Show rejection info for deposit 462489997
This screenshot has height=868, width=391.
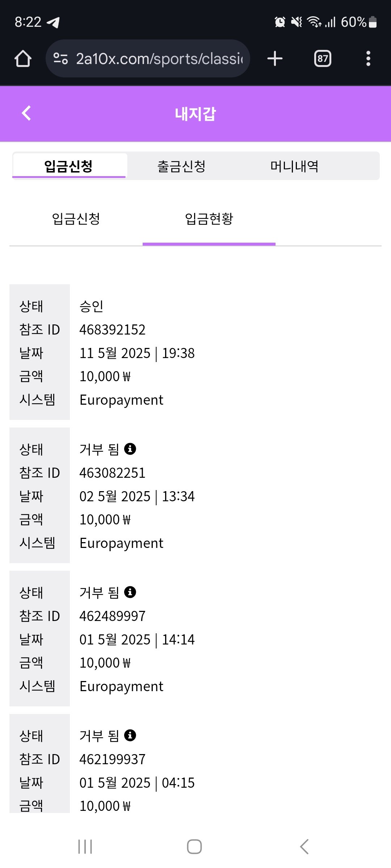point(130,592)
